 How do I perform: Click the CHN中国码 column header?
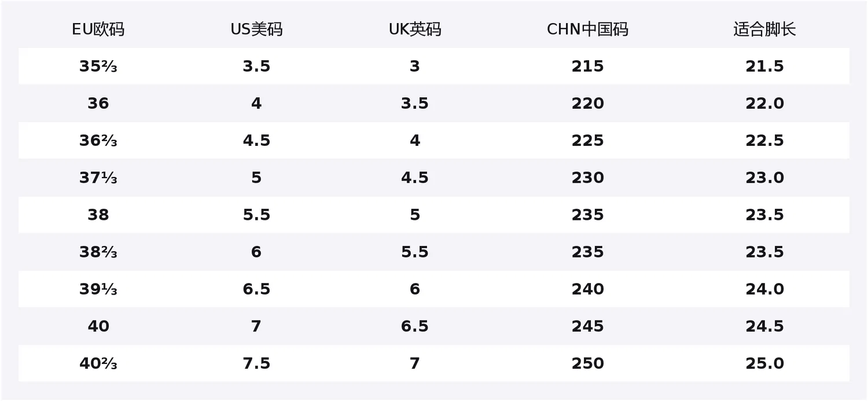pyautogui.click(x=587, y=30)
